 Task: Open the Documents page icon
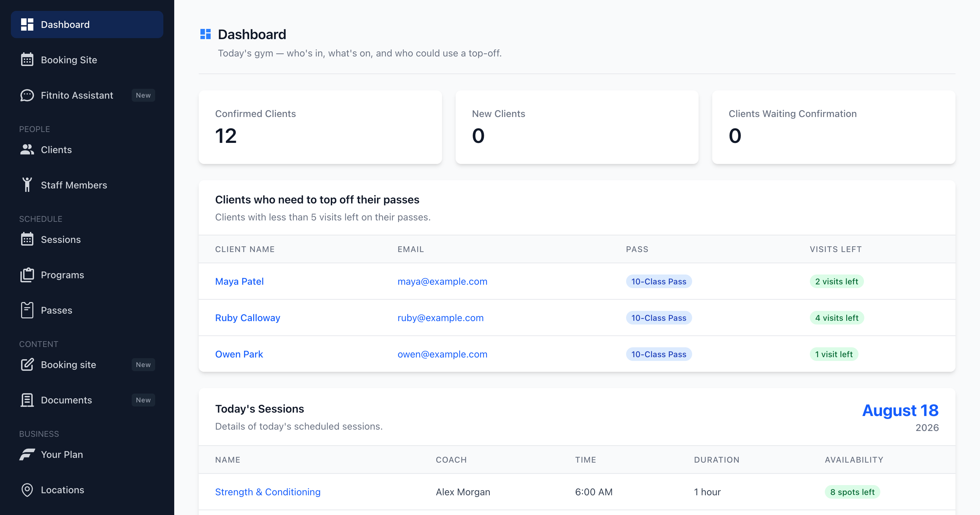(27, 400)
